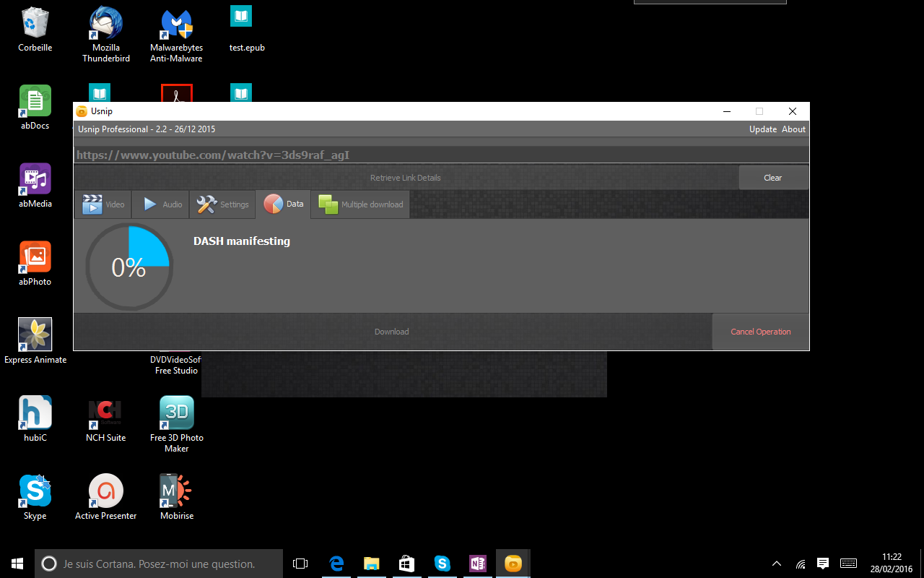Open the Windows Store taskbar icon

[406, 564]
